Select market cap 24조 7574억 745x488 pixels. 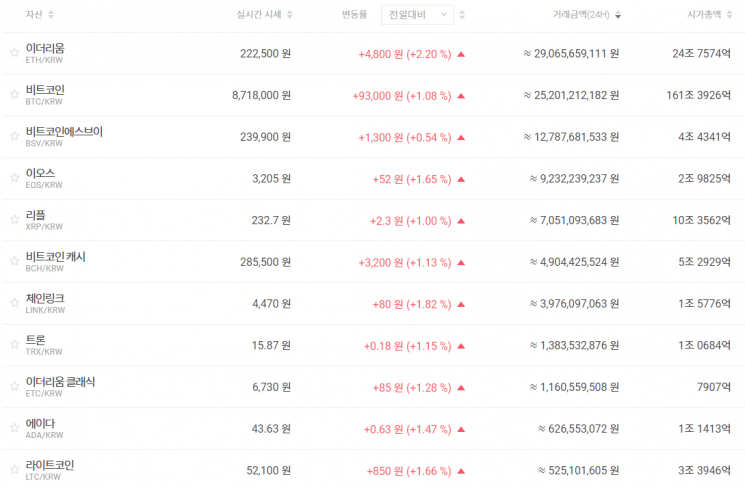tap(701, 54)
